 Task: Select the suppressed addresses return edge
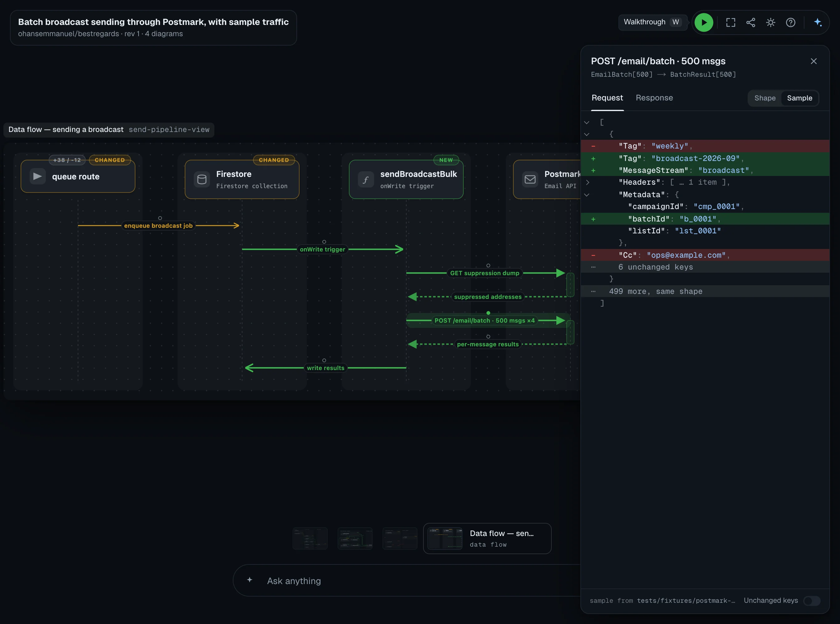[488, 297]
